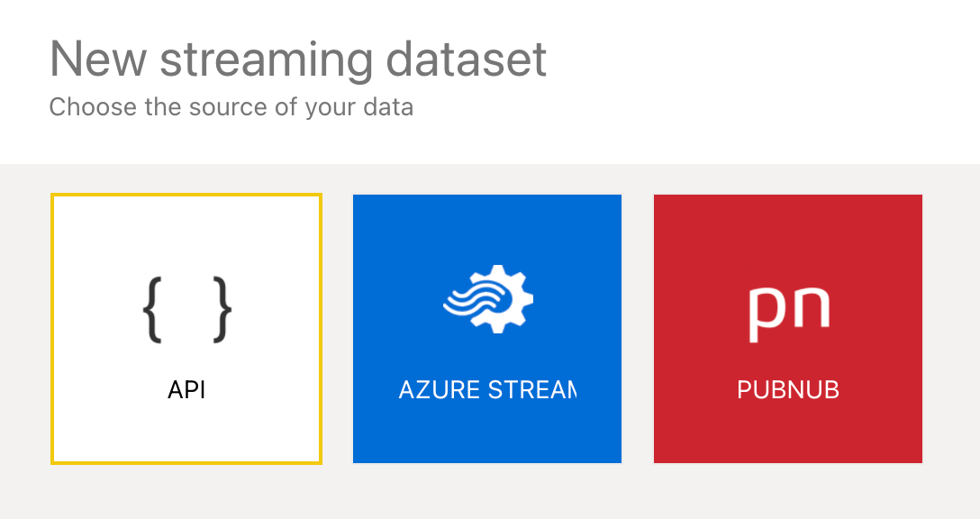Select the PubNub 'pn' logo icon
Viewport: 980px width, 519px height.
click(788, 311)
